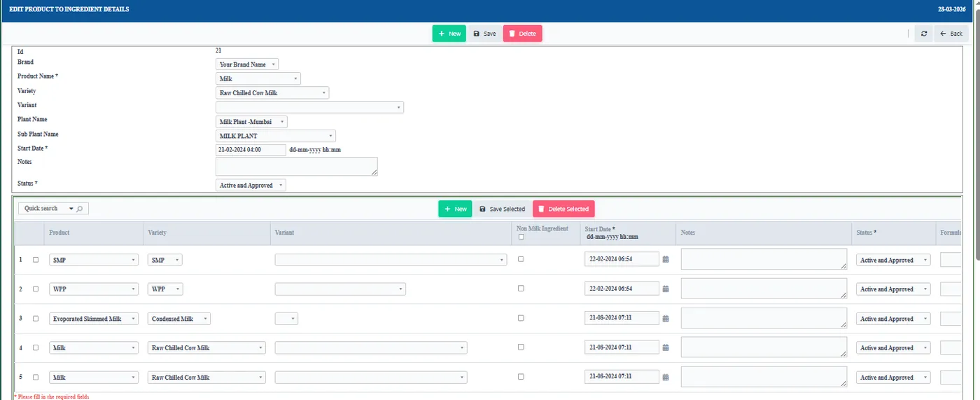Viewport: 980px width, 400px height.
Task: Click the Quick search magnifier icon
Action: [x=80, y=209]
